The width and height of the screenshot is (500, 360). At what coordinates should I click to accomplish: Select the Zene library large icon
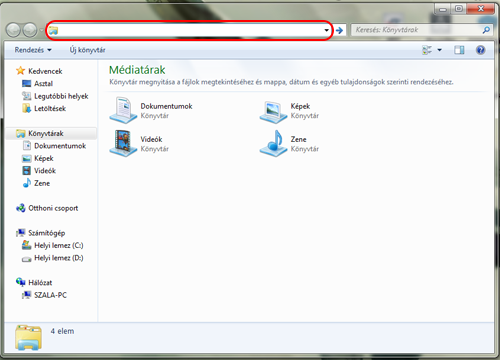coord(273,143)
